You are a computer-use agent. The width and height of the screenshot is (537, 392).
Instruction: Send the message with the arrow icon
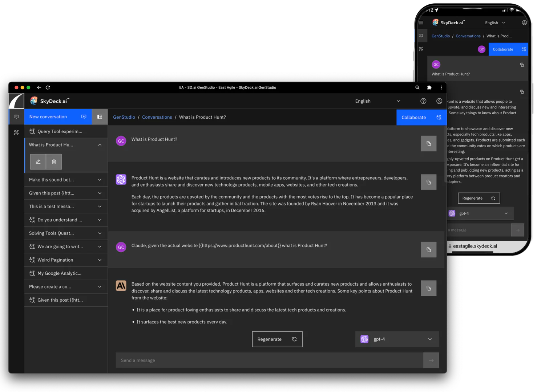tap(431, 360)
